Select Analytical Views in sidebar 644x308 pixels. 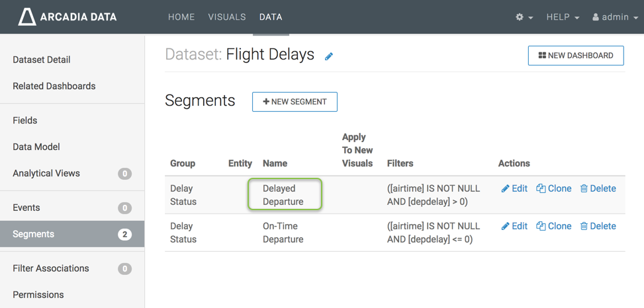tap(46, 173)
